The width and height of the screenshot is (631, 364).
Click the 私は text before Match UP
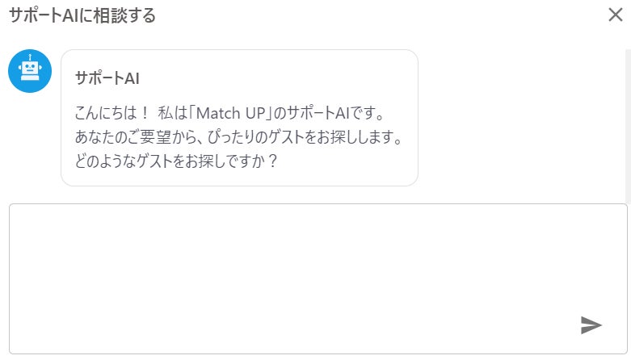(173, 113)
